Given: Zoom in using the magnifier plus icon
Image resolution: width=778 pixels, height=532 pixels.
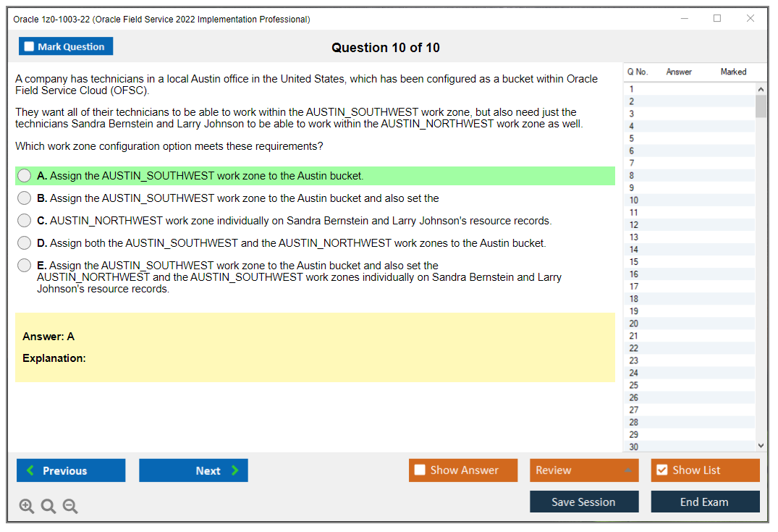Looking at the screenshot, I should [x=27, y=506].
